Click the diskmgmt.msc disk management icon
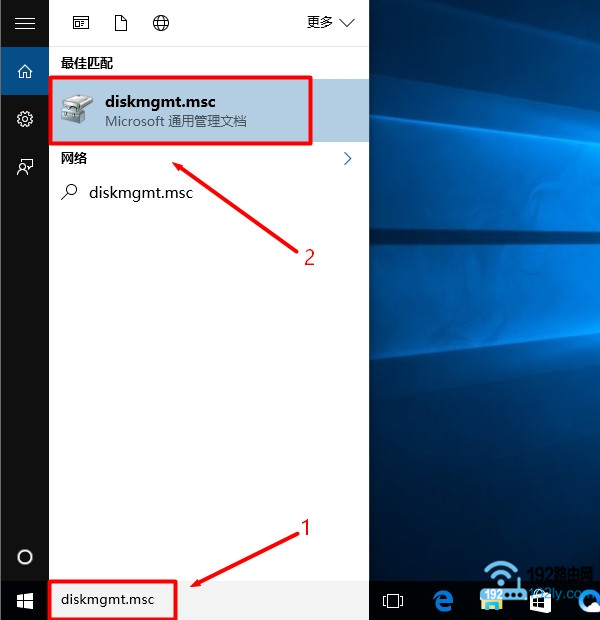Image resolution: width=600 pixels, height=620 pixels. [x=77, y=109]
